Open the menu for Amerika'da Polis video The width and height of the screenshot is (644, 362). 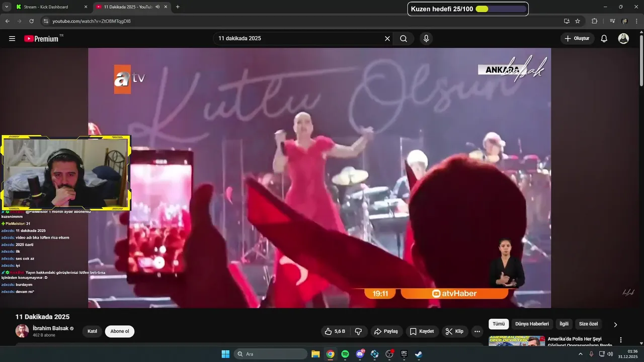621,340
